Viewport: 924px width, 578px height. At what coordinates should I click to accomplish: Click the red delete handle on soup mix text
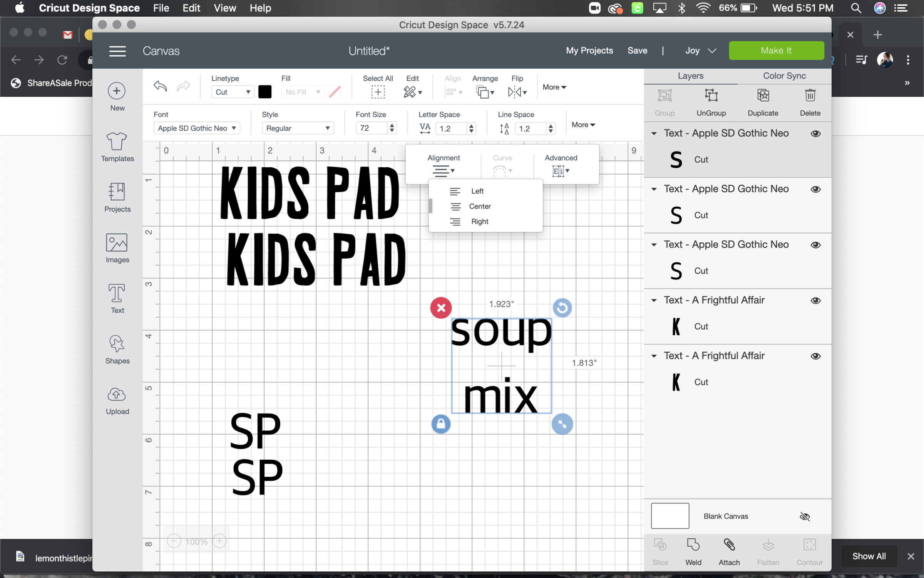pos(441,308)
